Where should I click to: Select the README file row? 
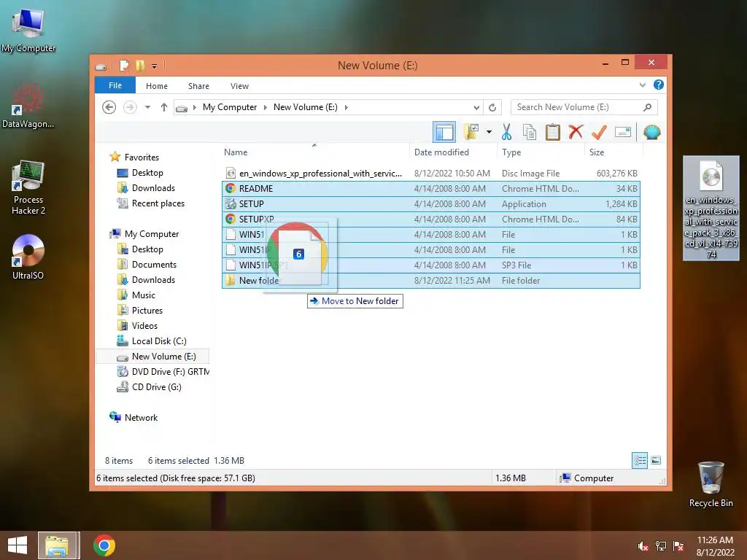tap(430, 189)
